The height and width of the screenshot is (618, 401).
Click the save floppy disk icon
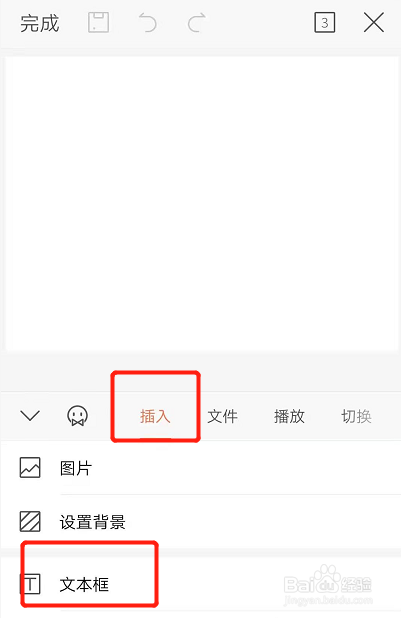click(98, 22)
